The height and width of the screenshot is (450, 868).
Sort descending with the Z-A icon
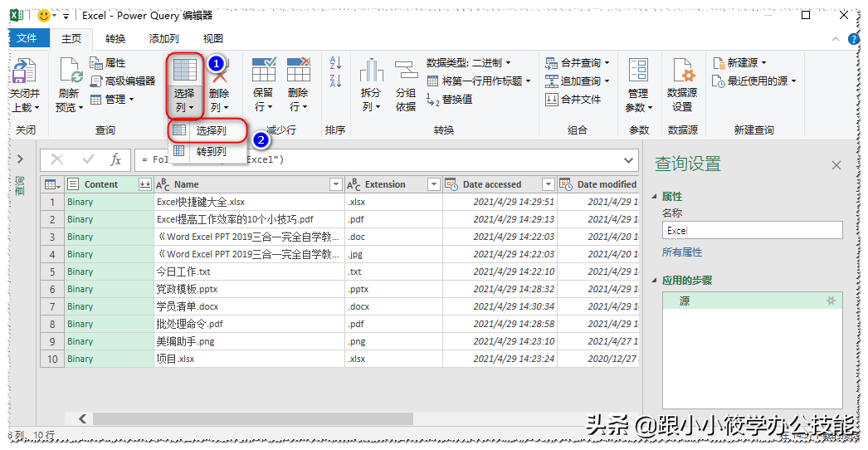coord(335,81)
